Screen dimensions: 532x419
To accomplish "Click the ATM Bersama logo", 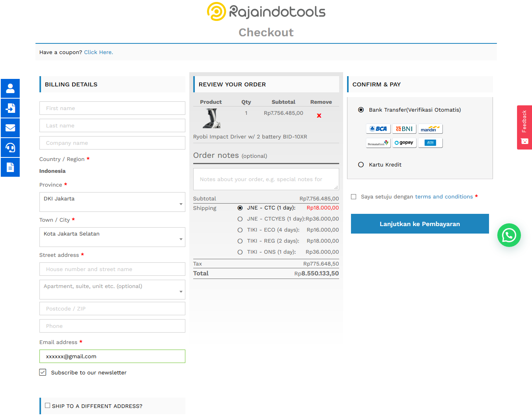I will pyautogui.click(x=430, y=143).
